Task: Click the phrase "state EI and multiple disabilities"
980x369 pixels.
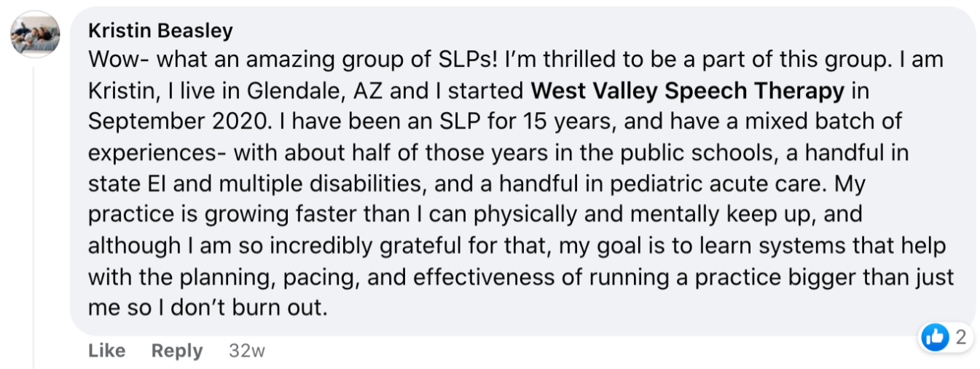Action: click(x=254, y=184)
